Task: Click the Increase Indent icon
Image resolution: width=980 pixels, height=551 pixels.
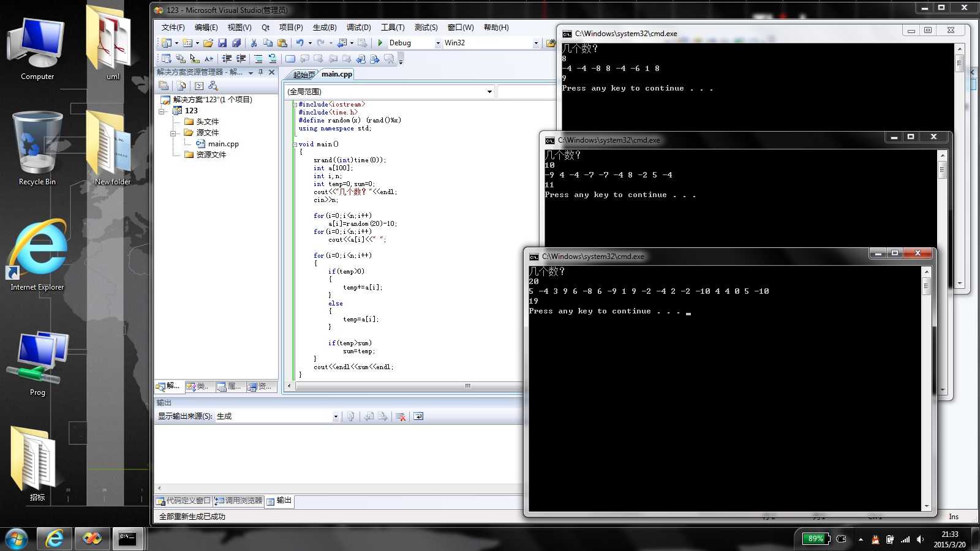Action: click(x=241, y=59)
